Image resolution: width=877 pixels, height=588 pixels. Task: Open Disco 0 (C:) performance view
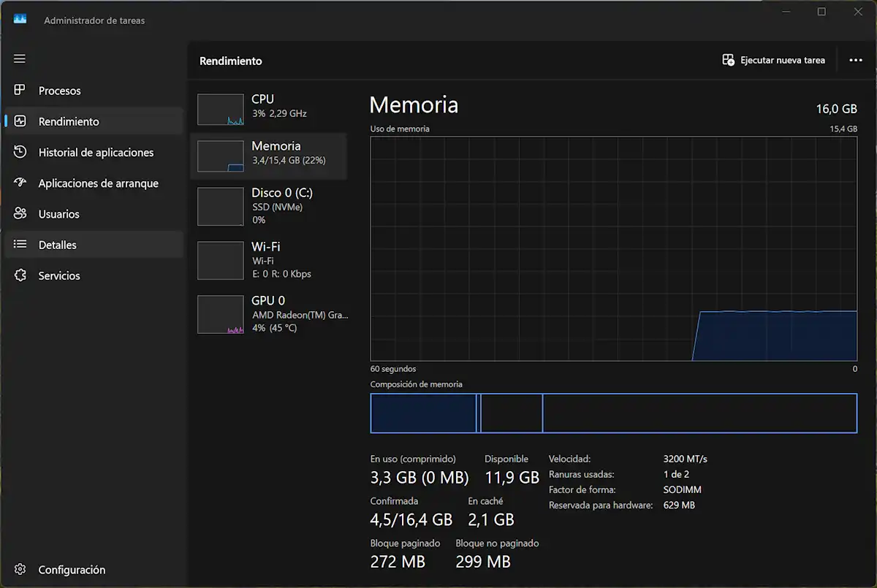268,206
